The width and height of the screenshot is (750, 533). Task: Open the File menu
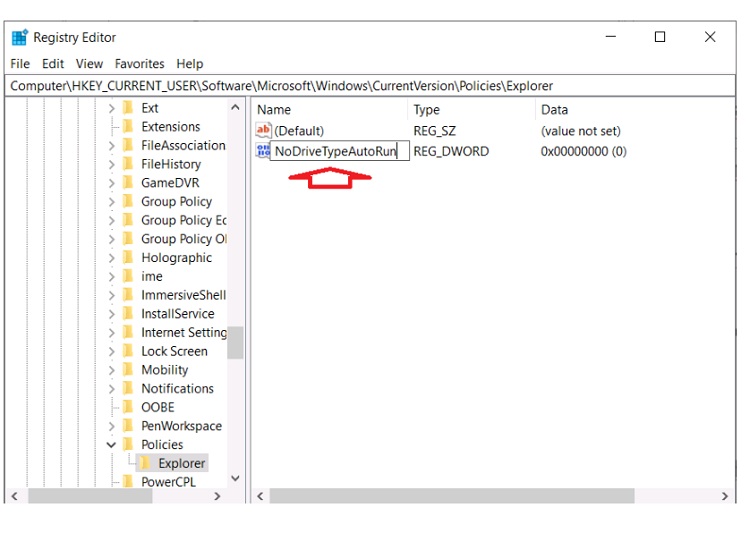[x=20, y=64]
